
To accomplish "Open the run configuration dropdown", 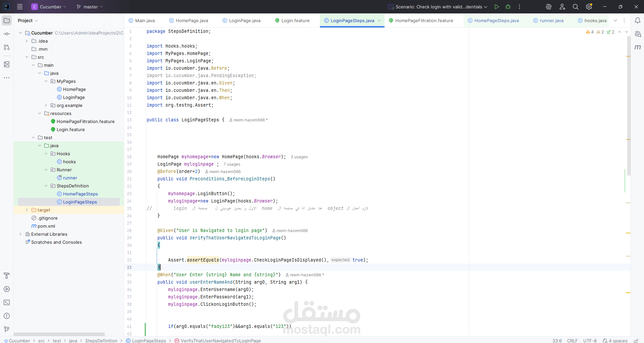I will 438,7.
